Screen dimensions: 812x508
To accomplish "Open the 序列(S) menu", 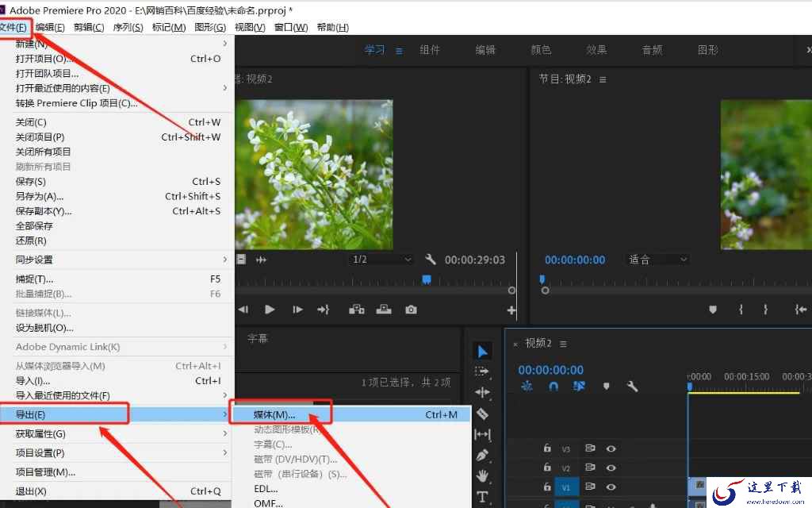I will (128, 27).
